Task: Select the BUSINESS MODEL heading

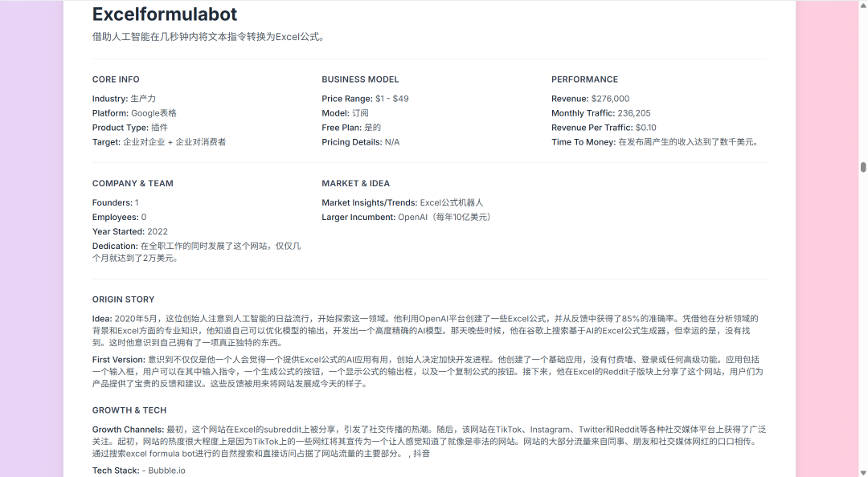Action: coord(360,79)
